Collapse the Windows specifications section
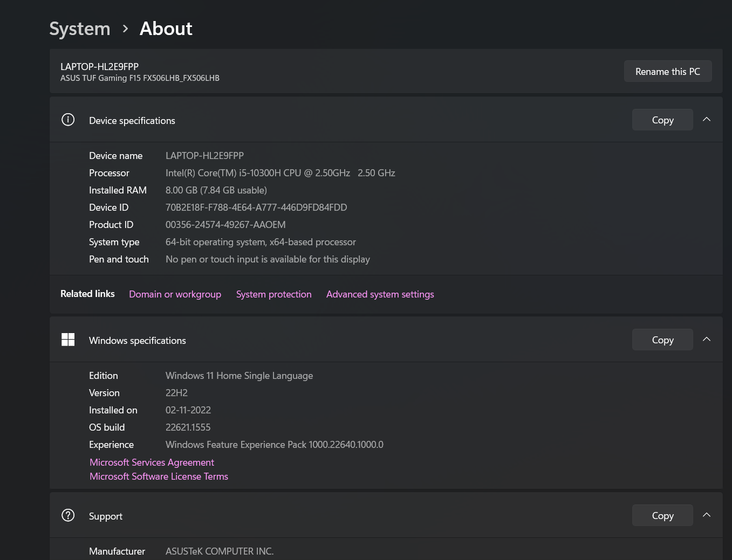Image resolution: width=732 pixels, height=560 pixels. tap(707, 340)
